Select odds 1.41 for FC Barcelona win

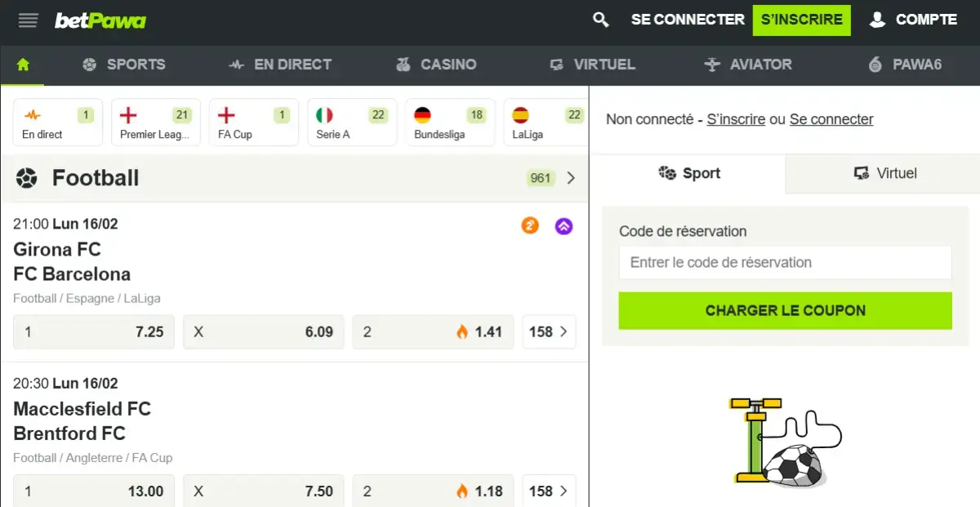click(x=433, y=331)
